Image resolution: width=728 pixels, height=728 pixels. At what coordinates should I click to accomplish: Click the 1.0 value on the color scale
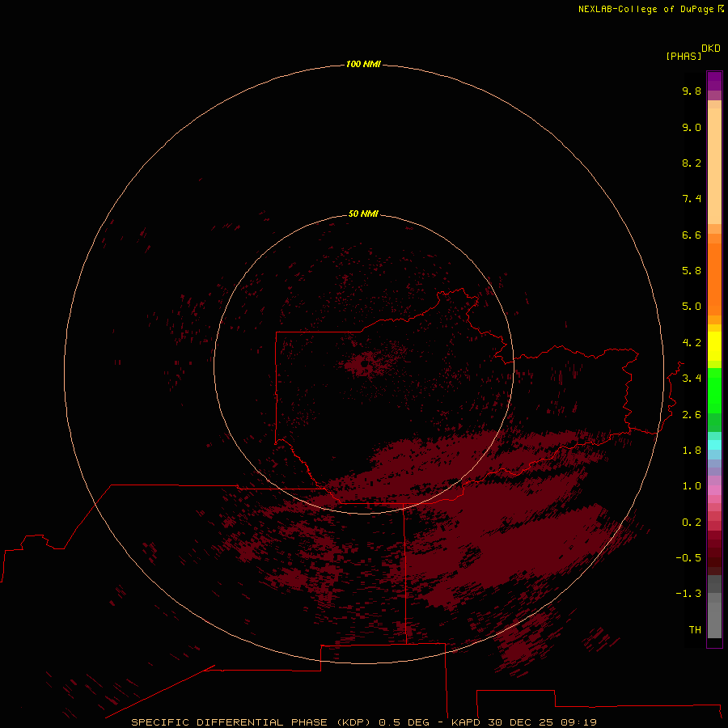pos(692,486)
